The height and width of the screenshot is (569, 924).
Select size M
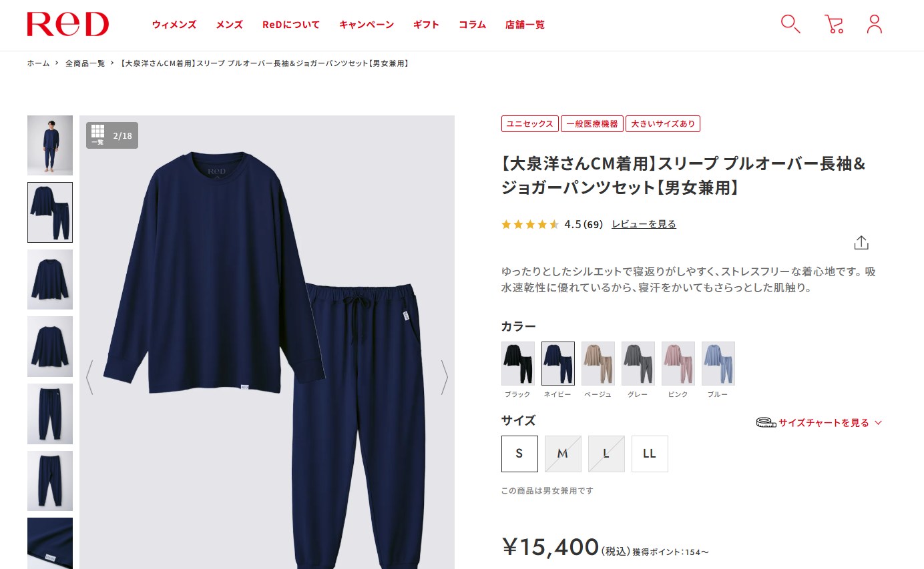[x=563, y=454]
